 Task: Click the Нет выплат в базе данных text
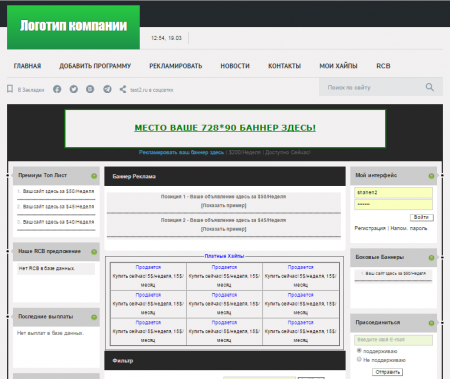point(51,333)
